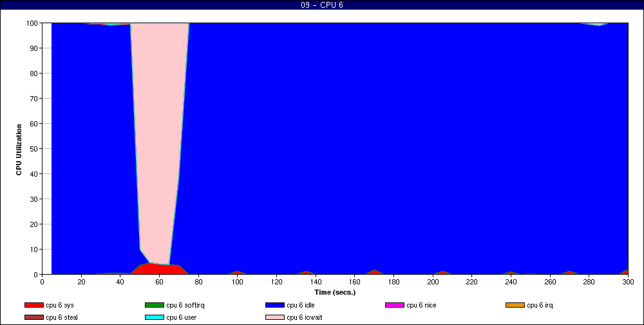Click the red cpu 6 sys legend swatch

[x=33, y=305]
